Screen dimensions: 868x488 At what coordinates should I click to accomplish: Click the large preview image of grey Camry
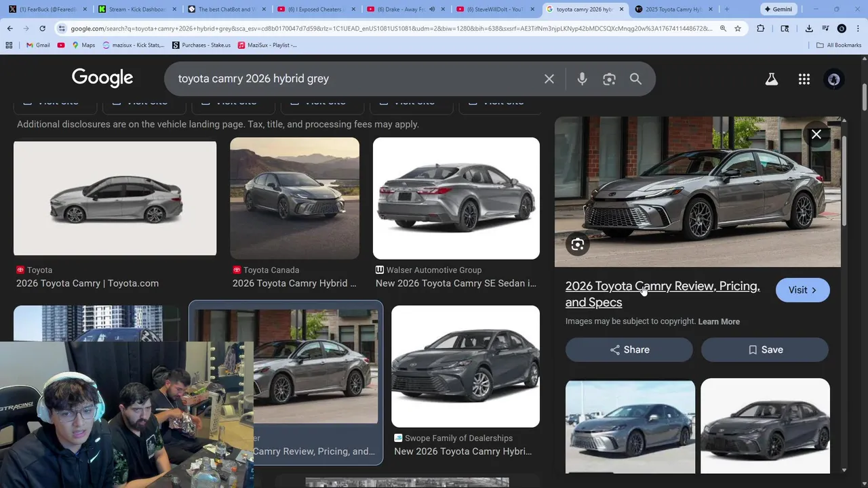tap(698, 192)
